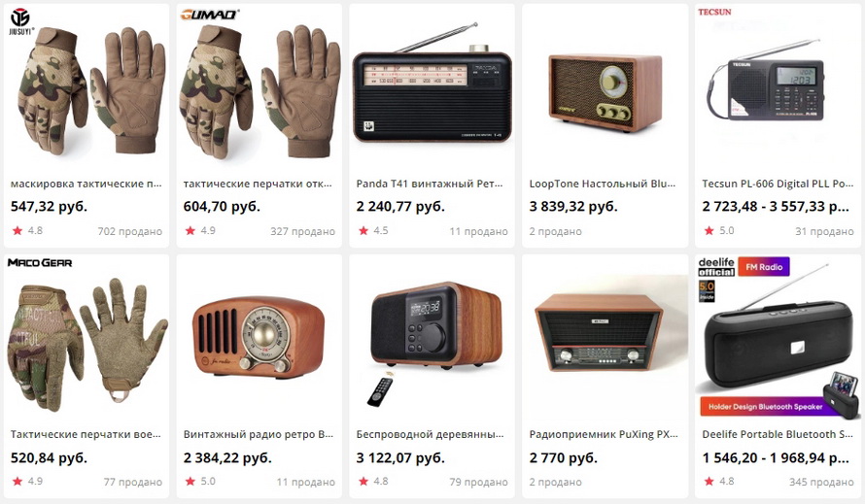865x504 pixels.
Task: Click the 702 продано sold count
Action: [129, 231]
